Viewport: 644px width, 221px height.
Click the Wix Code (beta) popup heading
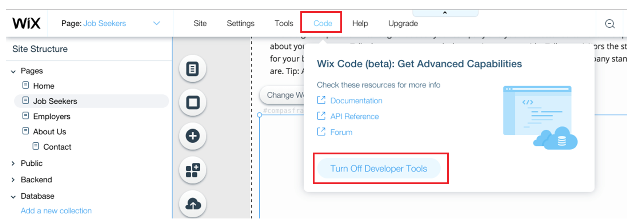(x=419, y=64)
